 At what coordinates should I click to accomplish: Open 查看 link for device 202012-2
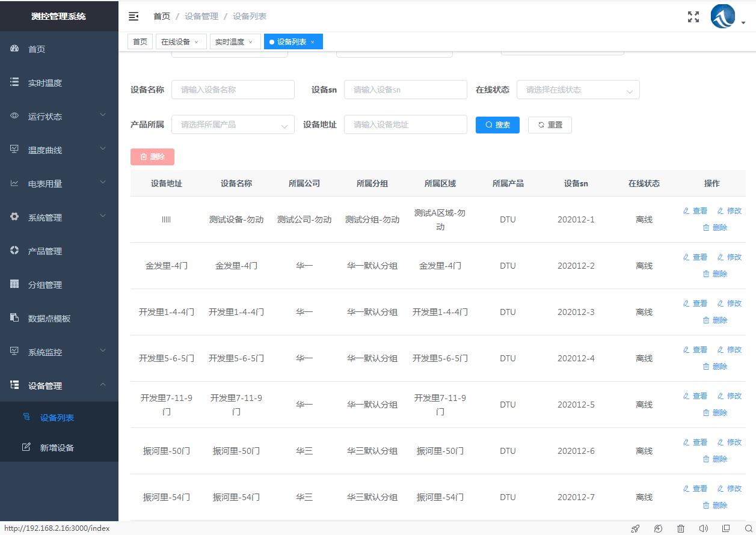point(695,257)
